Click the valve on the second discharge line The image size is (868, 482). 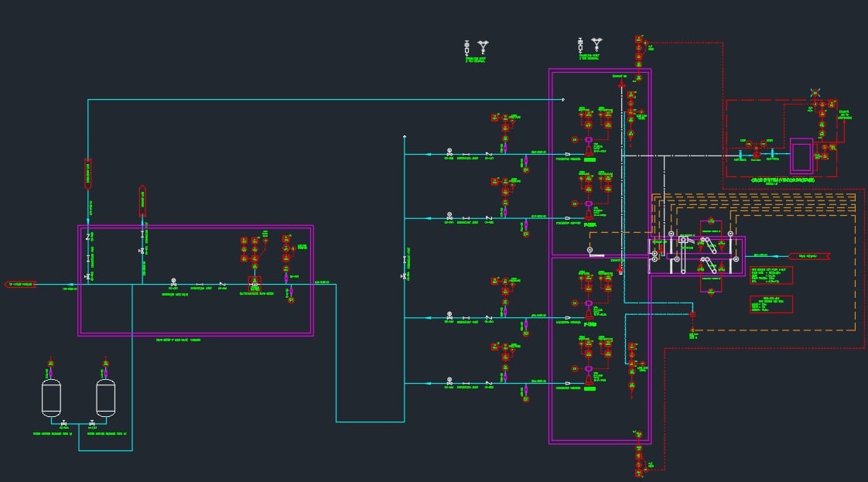449,217
